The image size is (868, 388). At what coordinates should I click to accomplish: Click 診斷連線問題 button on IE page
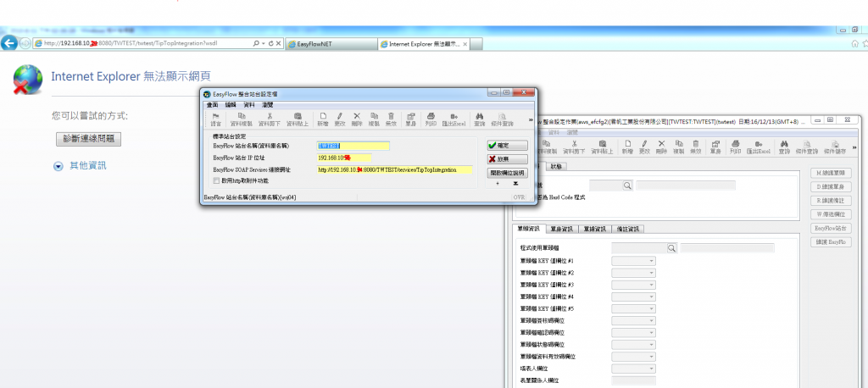[88, 139]
